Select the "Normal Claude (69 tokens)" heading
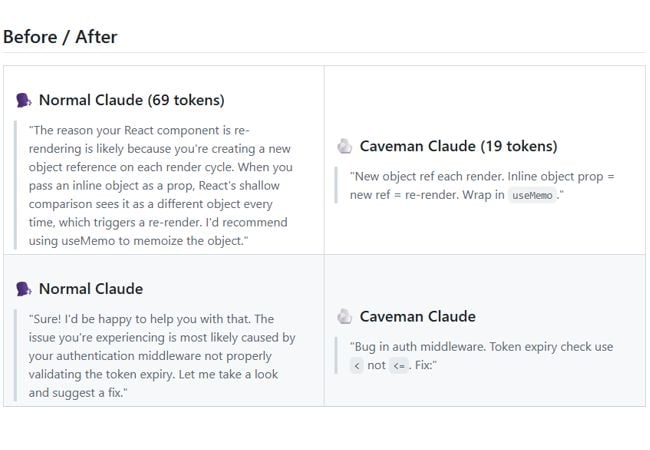 (x=131, y=100)
